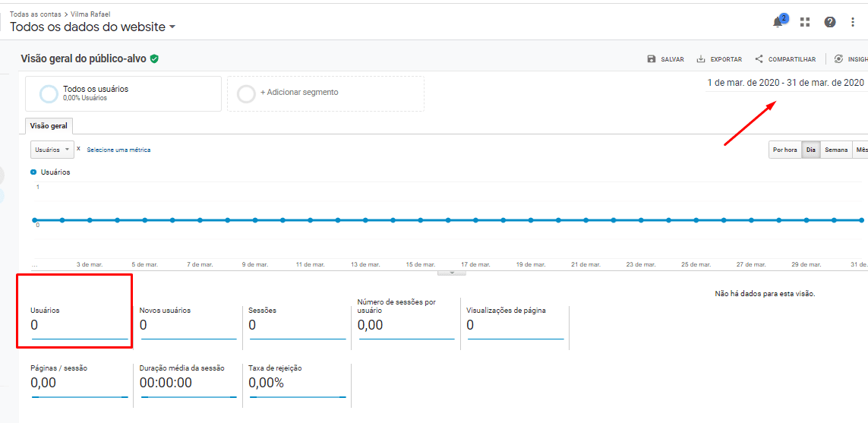This screenshot has width=868, height=423.
Task: Open the date range selector
Action: pos(785,83)
